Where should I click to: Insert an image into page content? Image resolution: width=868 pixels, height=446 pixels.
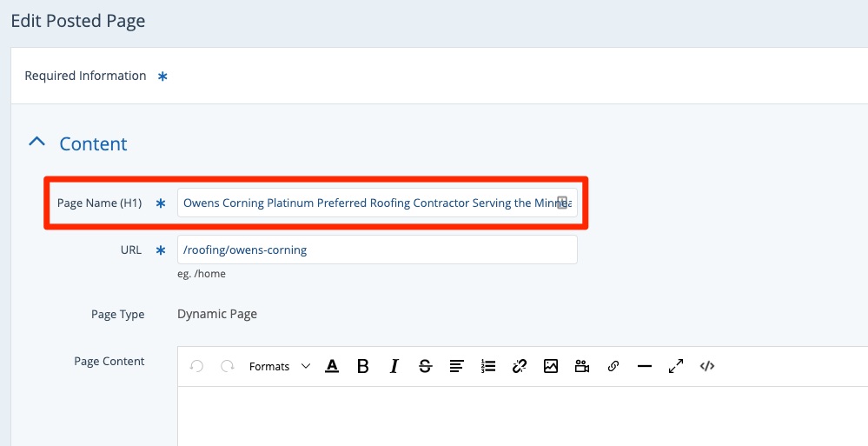(x=550, y=367)
